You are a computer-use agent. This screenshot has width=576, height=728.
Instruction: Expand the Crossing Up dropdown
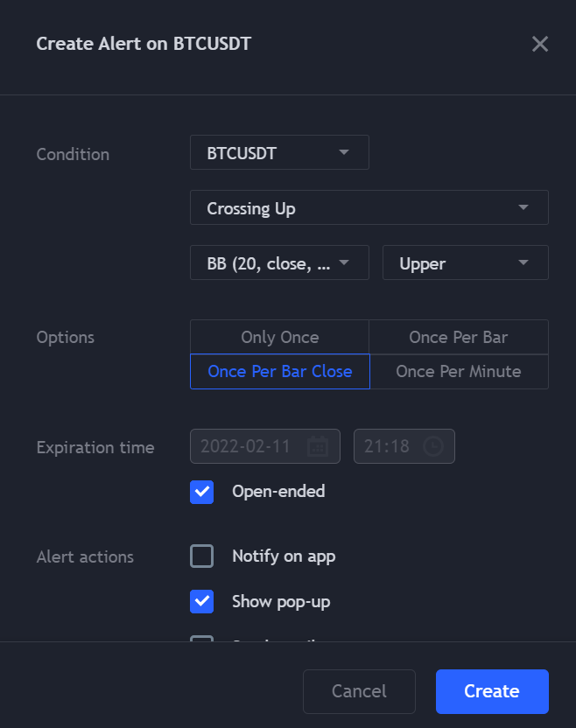coord(369,208)
